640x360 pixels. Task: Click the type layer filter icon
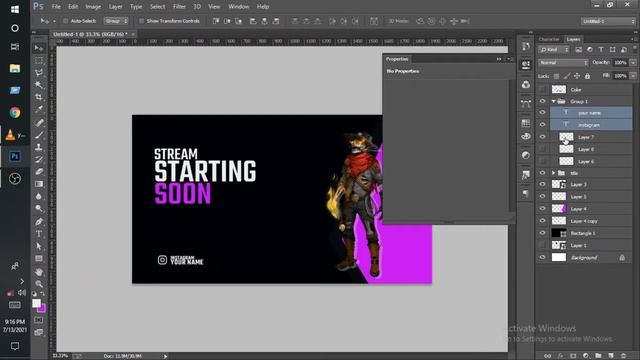click(x=601, y=49)
